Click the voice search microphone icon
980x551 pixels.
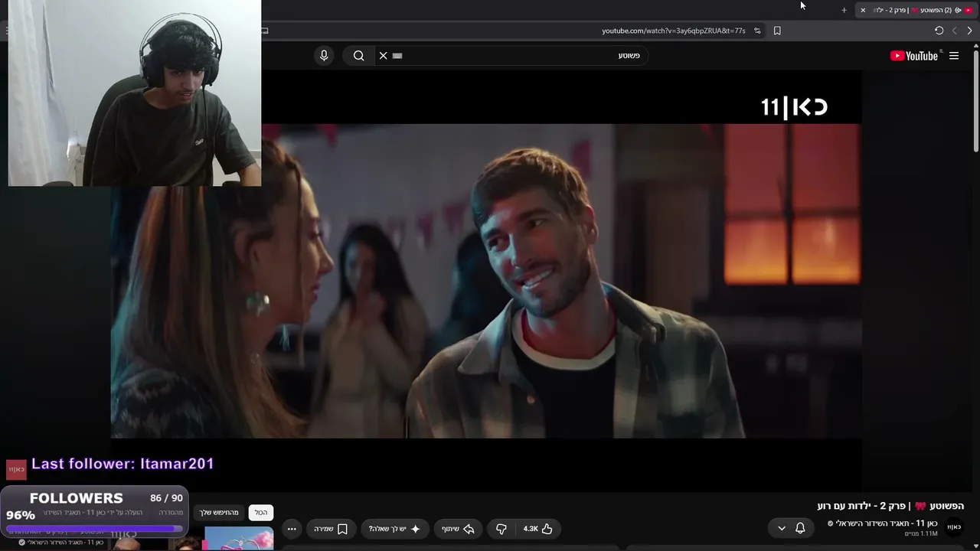point(324,55)
